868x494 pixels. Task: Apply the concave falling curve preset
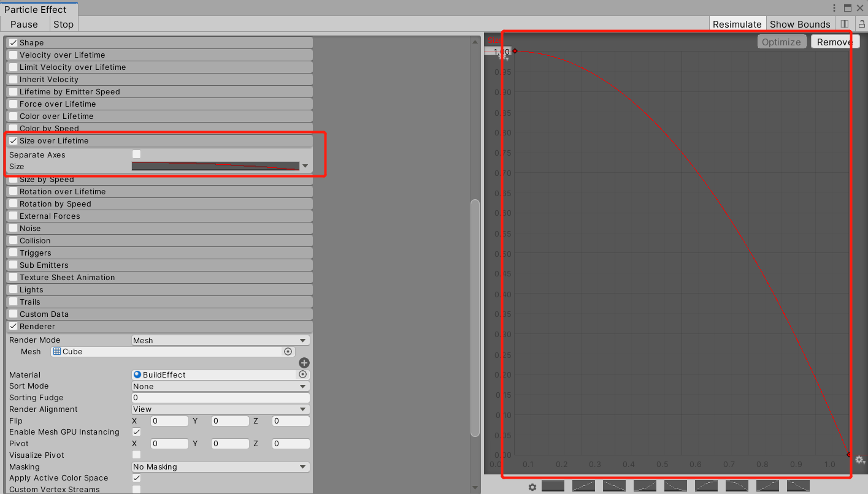point(675,485)
